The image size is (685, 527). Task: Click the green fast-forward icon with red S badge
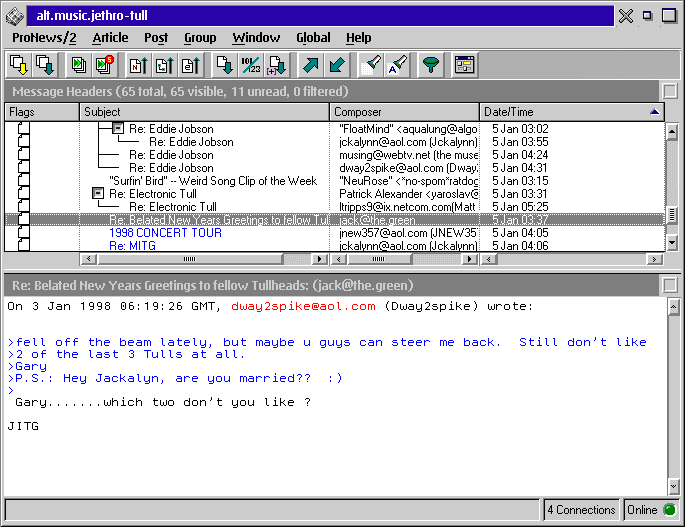[104, 65]
